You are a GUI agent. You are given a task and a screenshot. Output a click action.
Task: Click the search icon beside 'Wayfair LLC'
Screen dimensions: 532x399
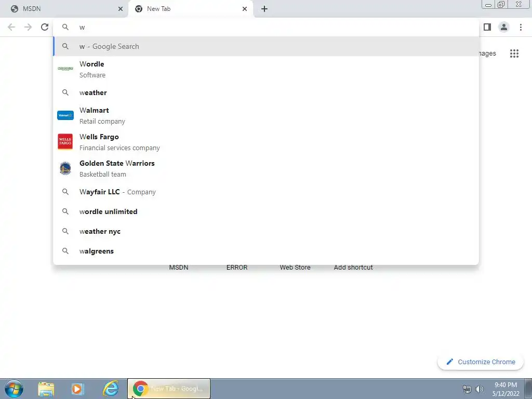(x=65, y=192)
